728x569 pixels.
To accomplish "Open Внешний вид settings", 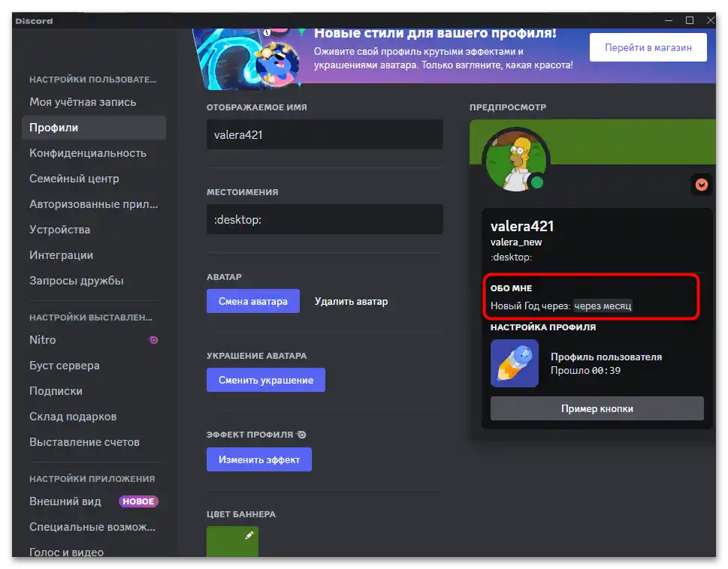I will [x=94, y=501].
